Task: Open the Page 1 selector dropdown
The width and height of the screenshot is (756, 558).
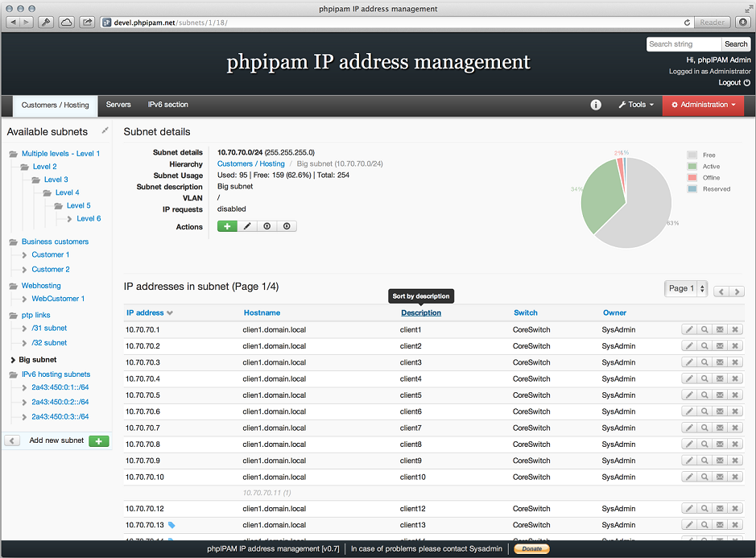Action: [x=686, y=288]
